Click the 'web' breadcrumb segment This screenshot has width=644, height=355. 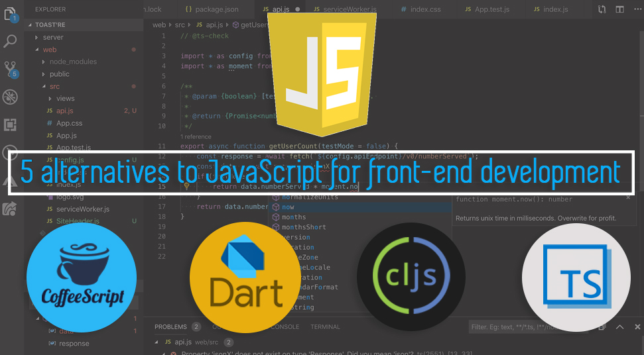click(x=159, y=25)
